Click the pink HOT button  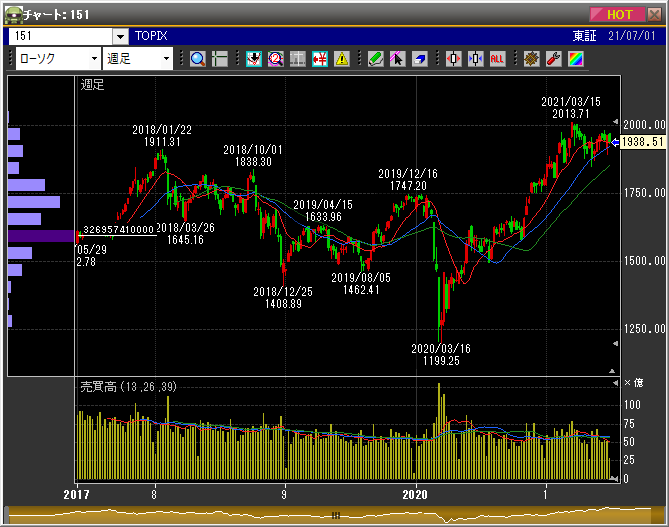coord(618,14)
